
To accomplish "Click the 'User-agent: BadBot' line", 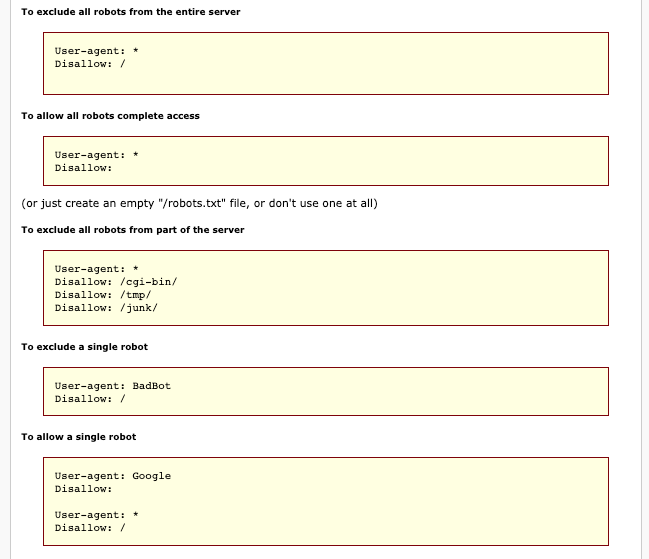I will point(113,386).
